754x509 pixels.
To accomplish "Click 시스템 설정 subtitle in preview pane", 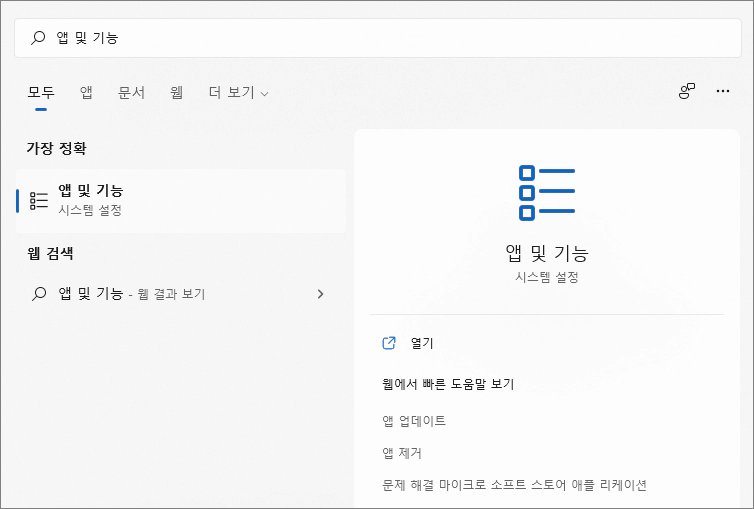I will 547,277.
